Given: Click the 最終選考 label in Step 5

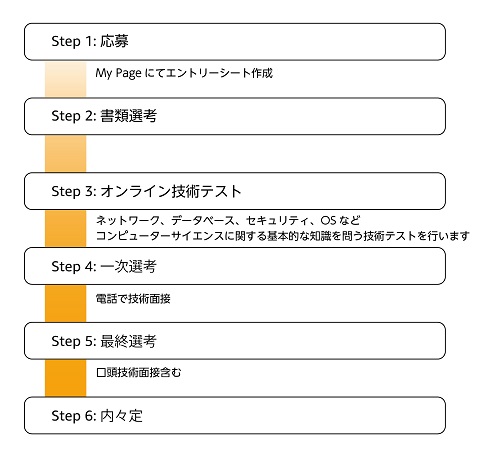Looking at the screenshot, I should click(x=128, y=341).
